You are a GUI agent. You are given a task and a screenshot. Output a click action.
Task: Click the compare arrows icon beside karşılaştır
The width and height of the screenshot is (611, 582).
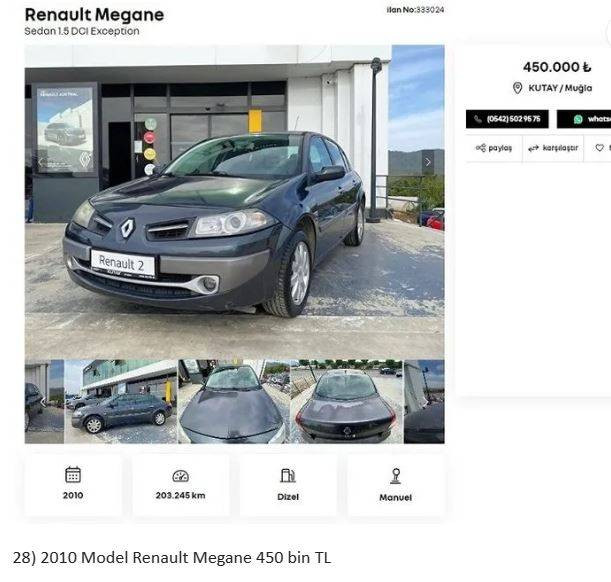point(533,148)
